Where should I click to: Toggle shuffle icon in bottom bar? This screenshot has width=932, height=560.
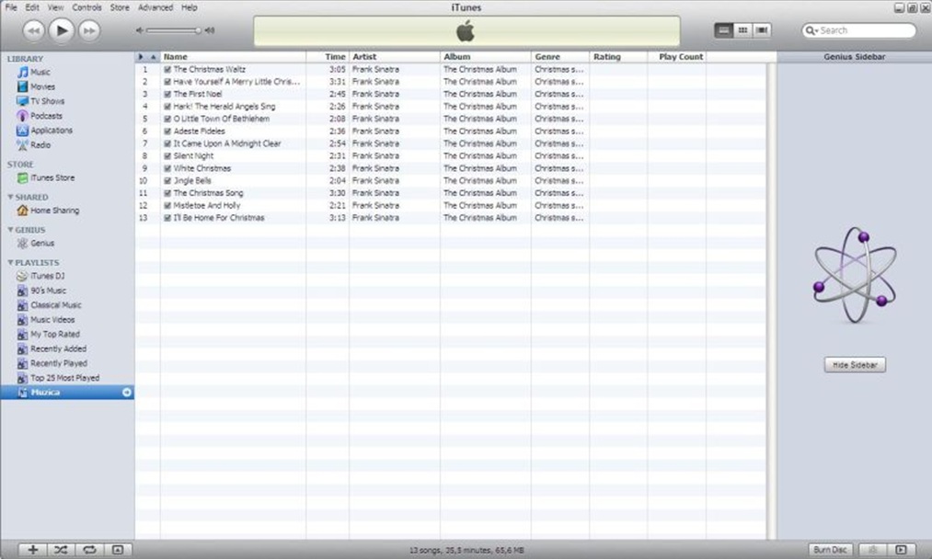pos(61,550)
